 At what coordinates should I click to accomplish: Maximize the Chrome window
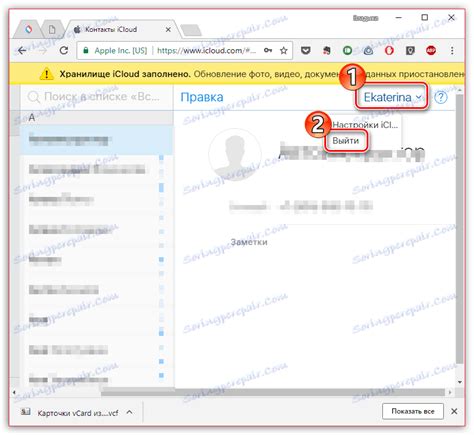(425, 17)
